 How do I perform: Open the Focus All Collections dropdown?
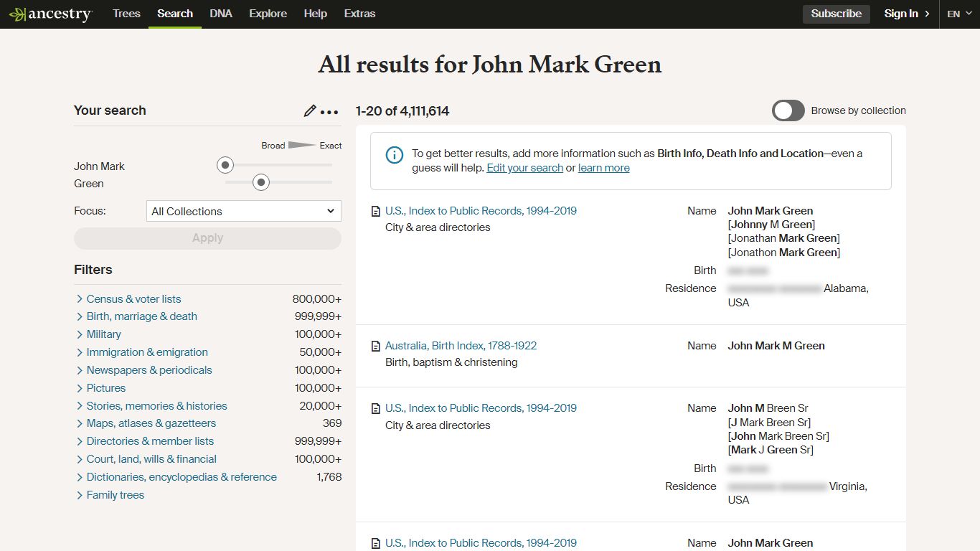tap(243, 211)
